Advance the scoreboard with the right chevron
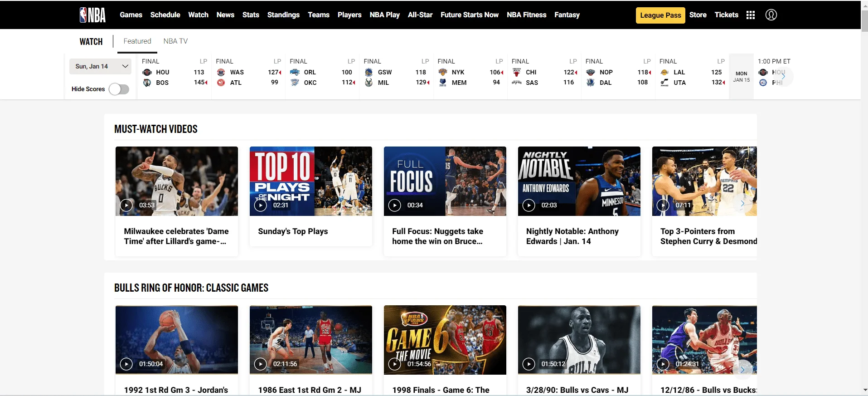The height and width of the screenshot is (396, 868). (783, 76)
